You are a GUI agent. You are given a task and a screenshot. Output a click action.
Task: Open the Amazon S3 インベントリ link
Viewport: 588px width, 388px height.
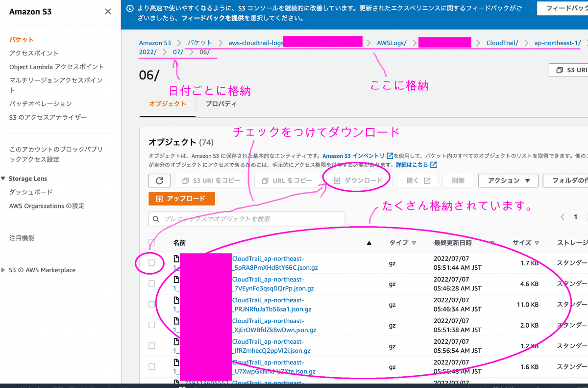358,155
